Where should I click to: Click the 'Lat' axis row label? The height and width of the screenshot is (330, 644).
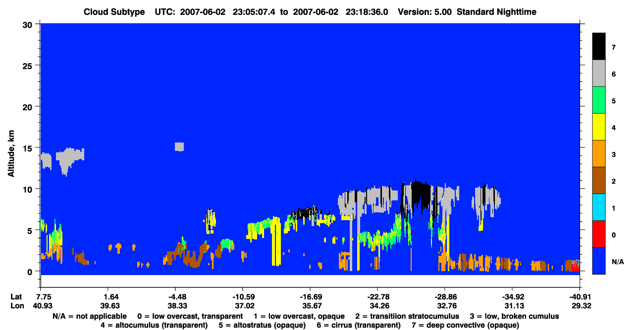tap(16, 297)
